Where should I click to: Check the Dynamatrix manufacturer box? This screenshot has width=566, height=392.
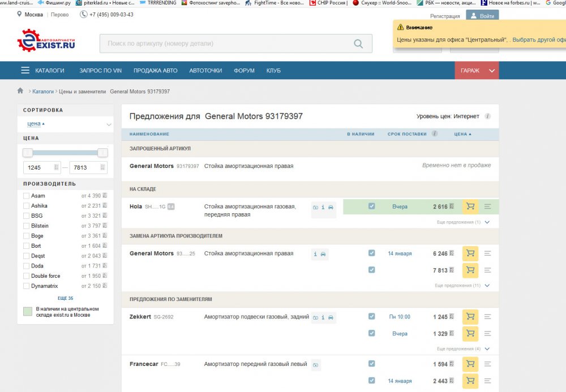click(26, 286)
